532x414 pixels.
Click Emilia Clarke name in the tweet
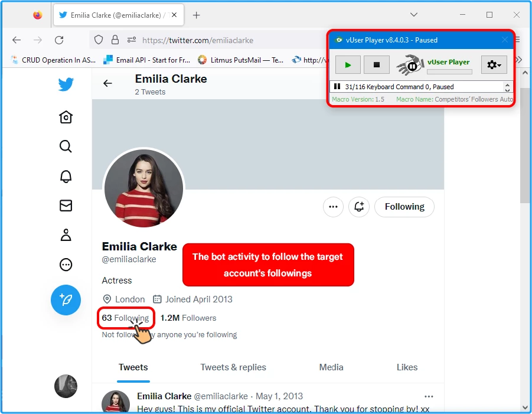coord(164,396)
